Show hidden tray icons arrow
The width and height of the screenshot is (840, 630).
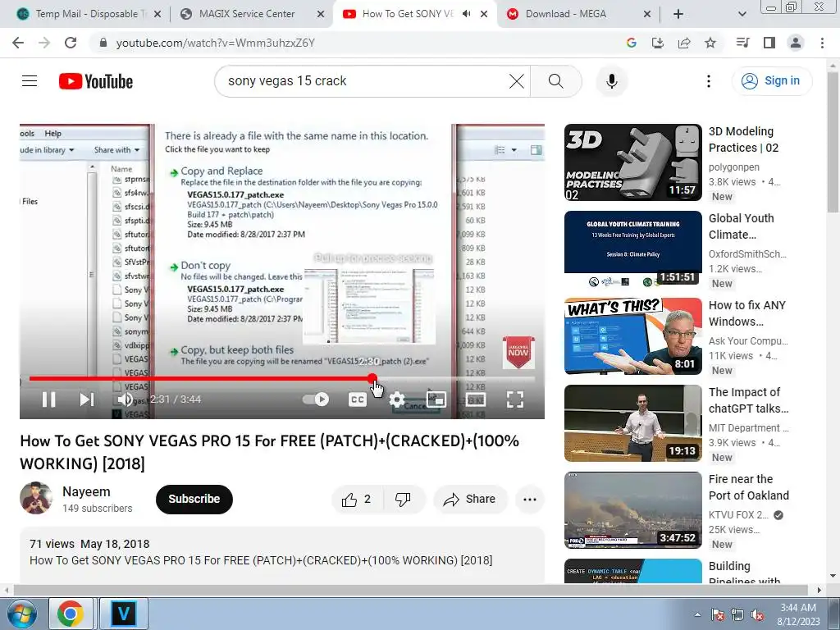pos(697,614)
